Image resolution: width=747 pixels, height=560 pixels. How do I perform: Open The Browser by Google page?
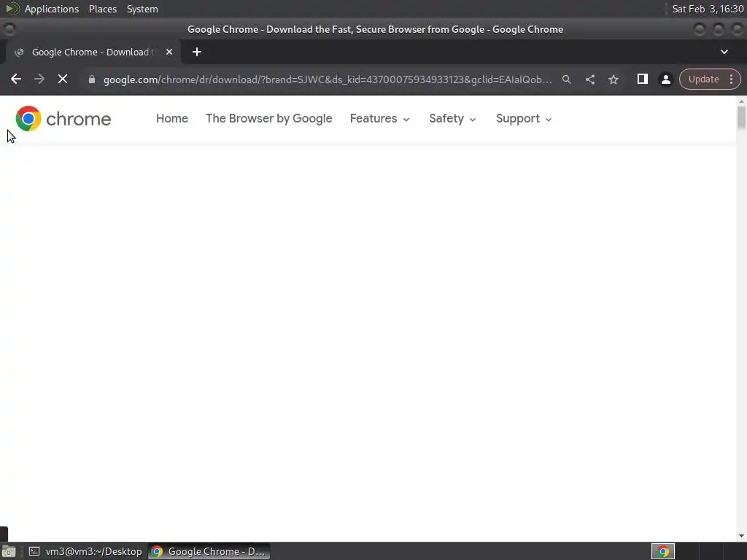268,119
